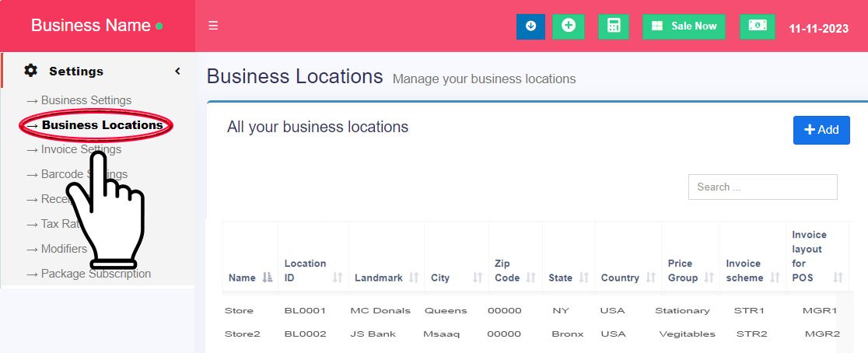
Task: Click the hamburger menu icon in header
Action: (213, 26)
